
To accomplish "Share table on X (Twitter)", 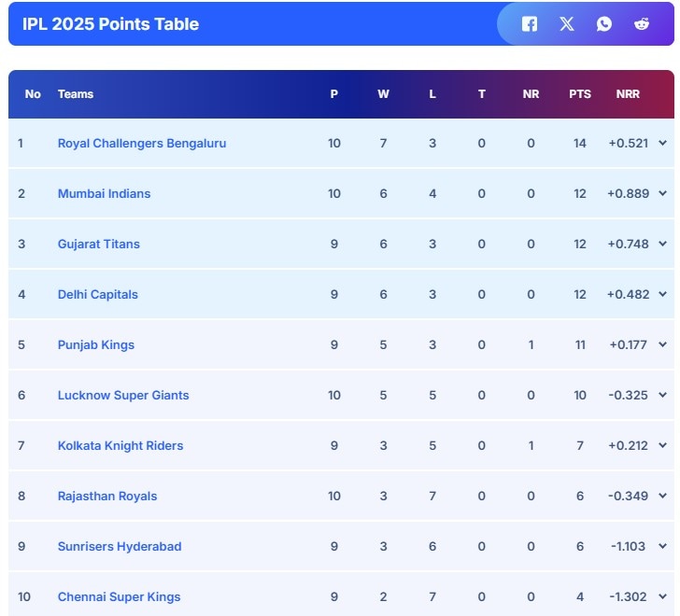I will point(567,24).
